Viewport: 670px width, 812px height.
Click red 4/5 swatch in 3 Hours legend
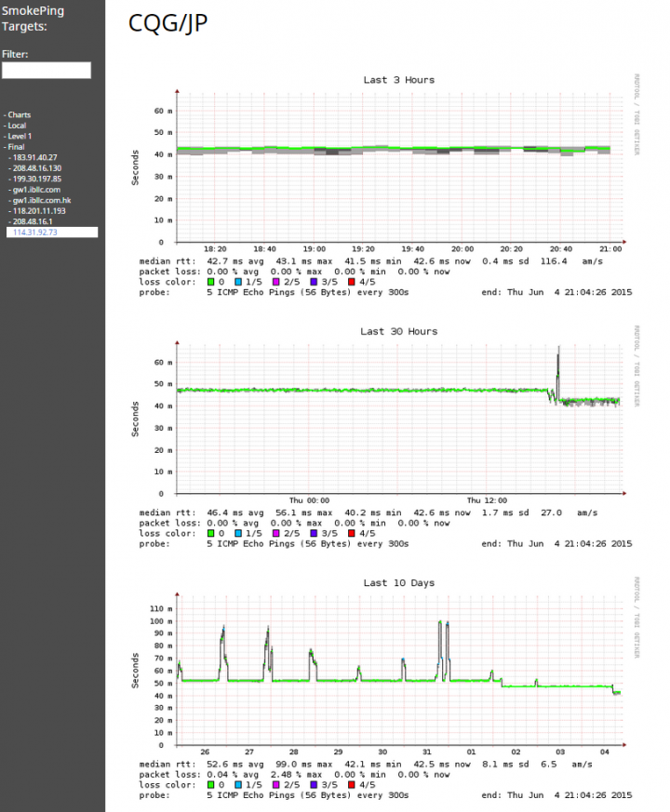352,282
